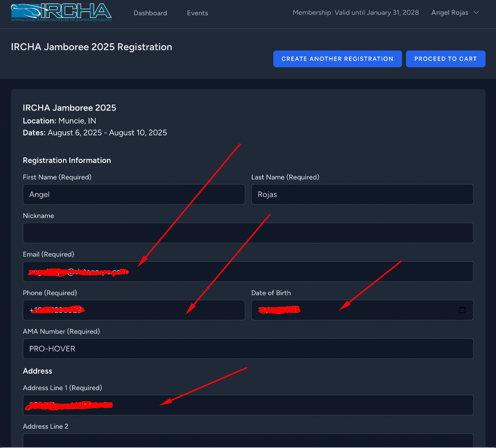The image size is (496, 448).
Task: Edit the Email field
Action: 248,272
